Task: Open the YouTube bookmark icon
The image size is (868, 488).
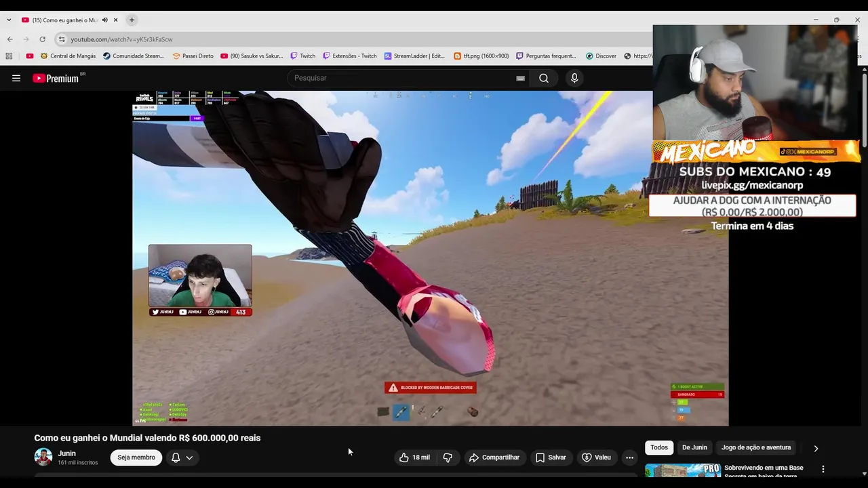Action: pos(29,56)
